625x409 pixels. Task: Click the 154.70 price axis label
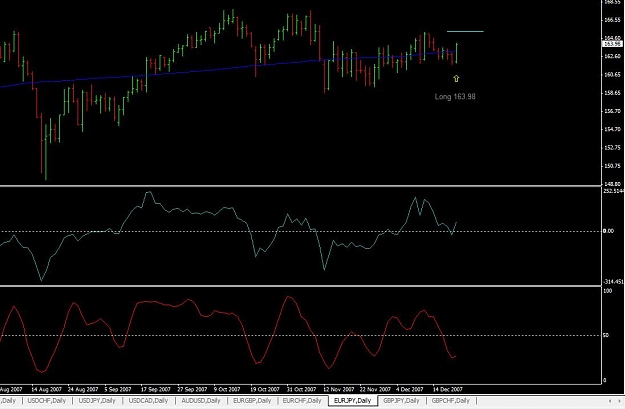coord(613,129)
